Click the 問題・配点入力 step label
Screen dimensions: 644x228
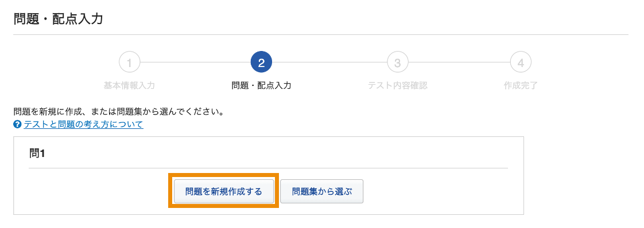coord(261,86)
